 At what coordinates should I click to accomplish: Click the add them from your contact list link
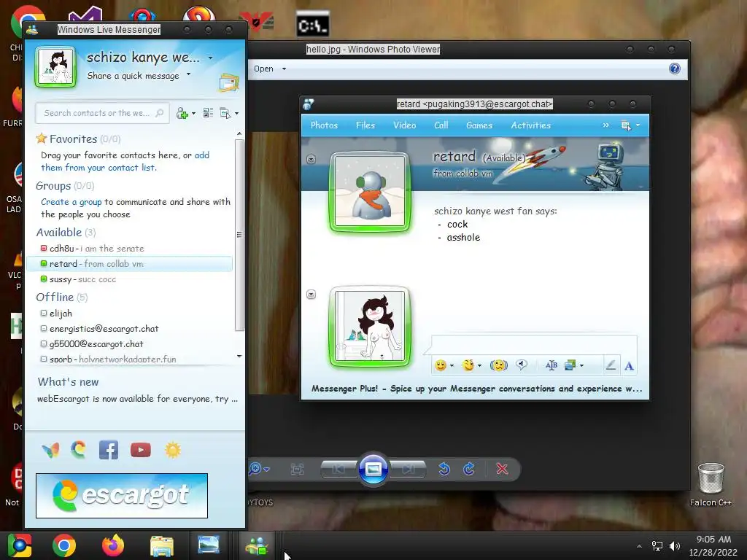125,161
